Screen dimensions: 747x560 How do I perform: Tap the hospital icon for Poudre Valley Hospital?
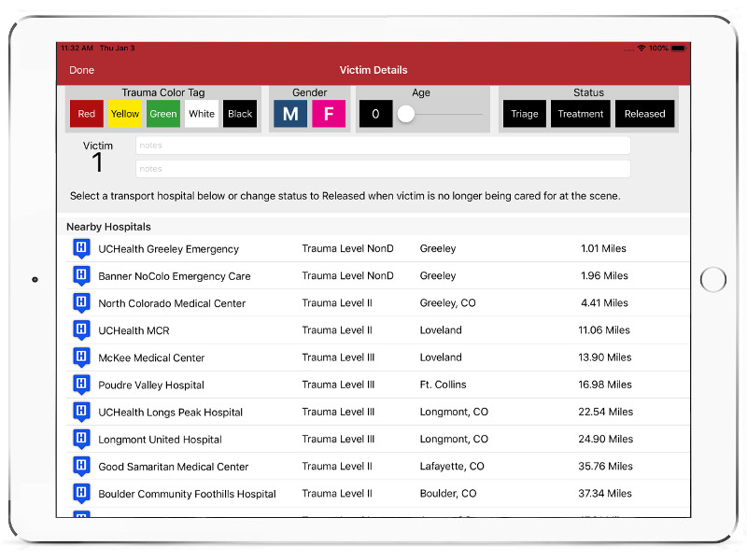pyautogui.click(x=81, y=384)
